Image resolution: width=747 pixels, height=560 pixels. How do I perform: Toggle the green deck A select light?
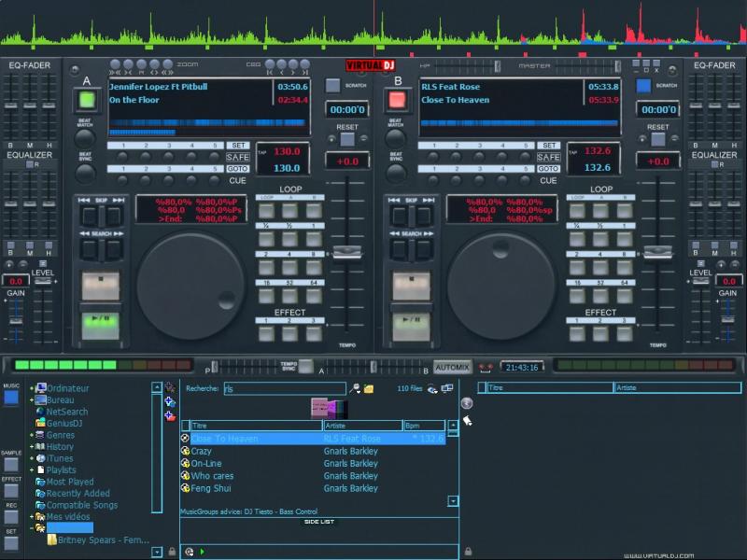pyautogui.click(x=87, y=100)
